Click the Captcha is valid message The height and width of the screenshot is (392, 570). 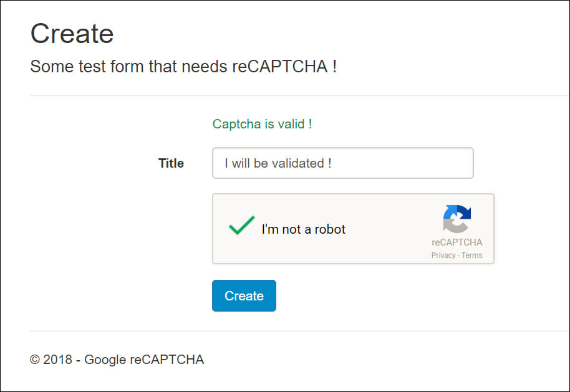[261, 124]
